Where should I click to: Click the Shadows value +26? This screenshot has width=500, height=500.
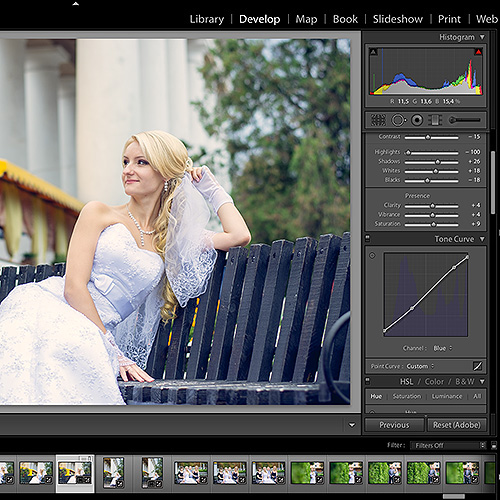(474, 161)
